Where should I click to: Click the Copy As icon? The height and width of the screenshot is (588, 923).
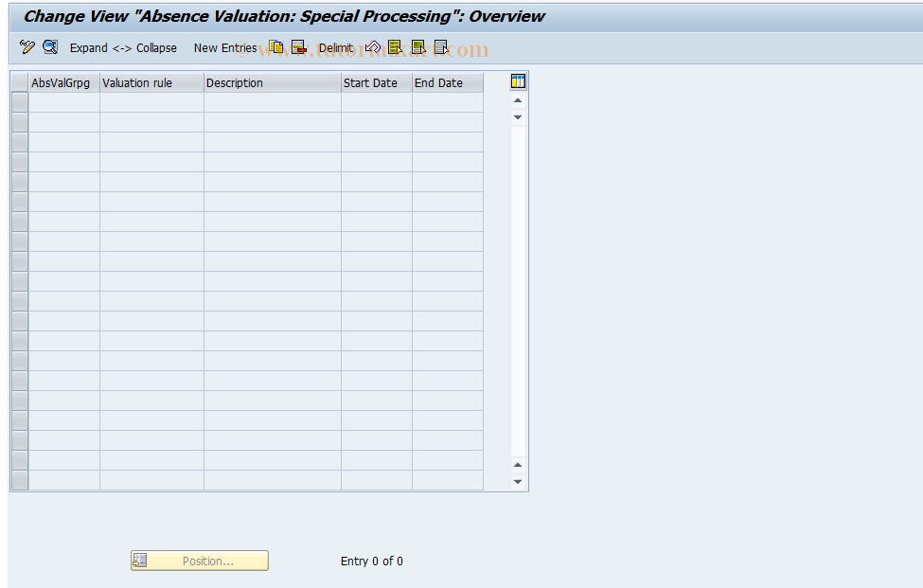pyautogui.click(x=276, y=47)
